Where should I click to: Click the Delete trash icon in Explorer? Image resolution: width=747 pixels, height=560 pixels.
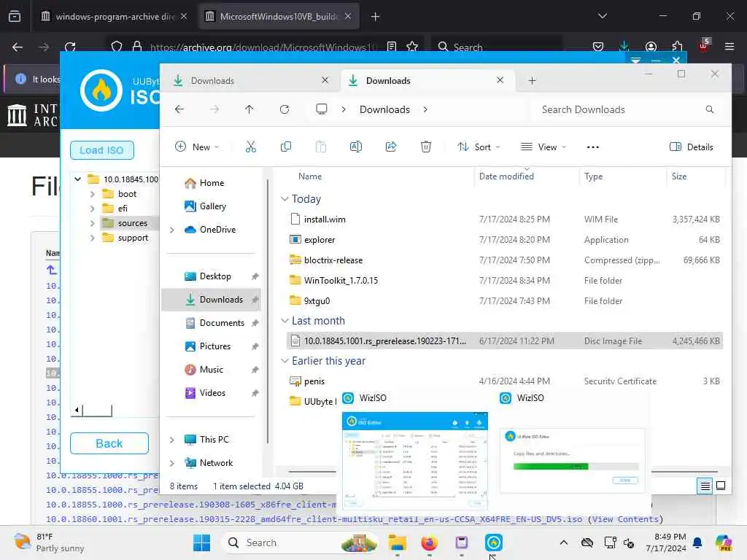click(426, 147)
